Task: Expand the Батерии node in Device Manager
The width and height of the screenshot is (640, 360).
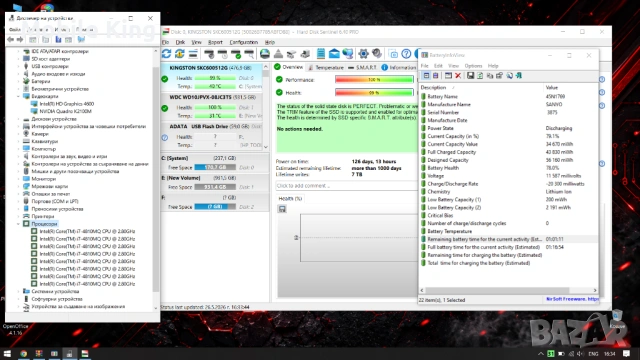Action: (18, 81)
